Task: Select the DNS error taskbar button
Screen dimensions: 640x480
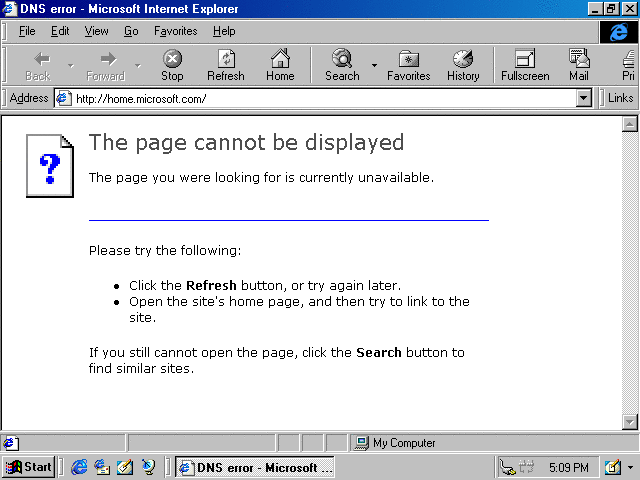Action: [255, 467]
